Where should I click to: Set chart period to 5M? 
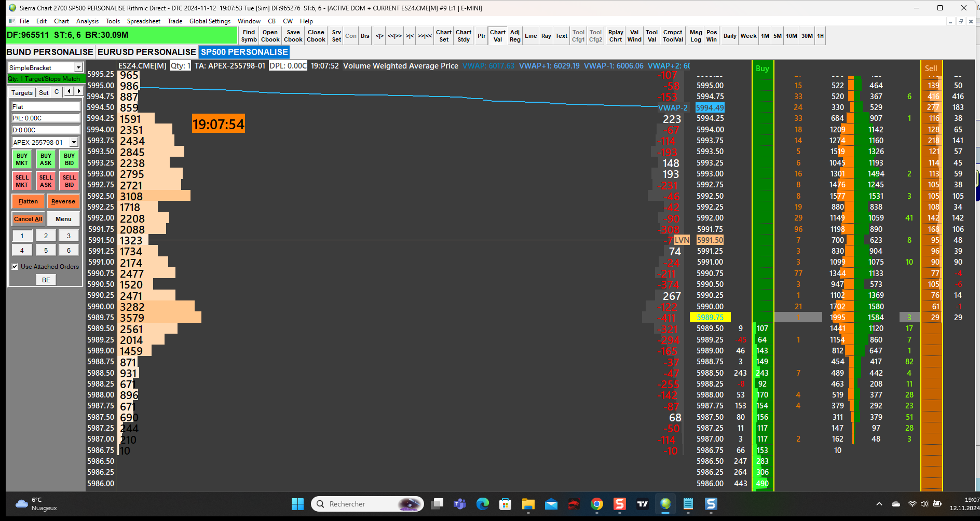778,36
